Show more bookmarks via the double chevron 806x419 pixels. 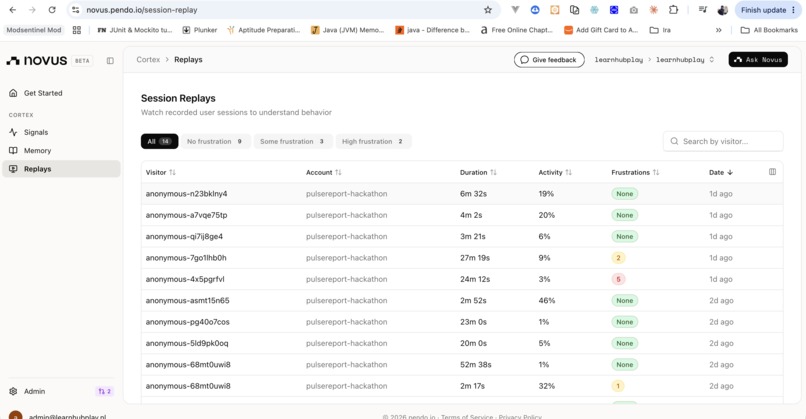(x=719, y=30)
